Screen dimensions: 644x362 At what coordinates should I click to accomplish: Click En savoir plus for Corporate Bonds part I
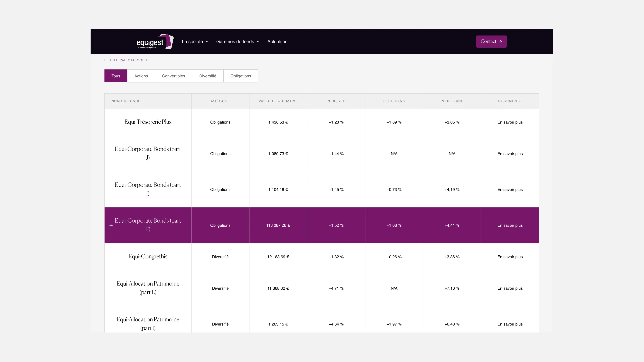coord(510,190)
